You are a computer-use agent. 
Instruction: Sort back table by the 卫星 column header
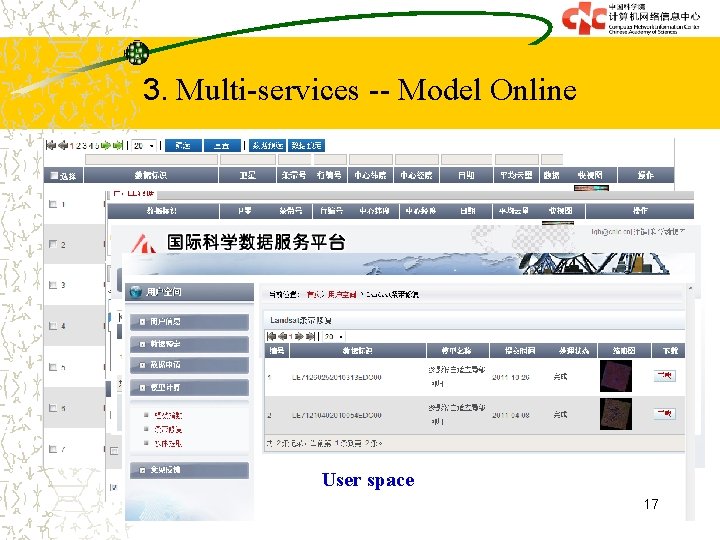[248, 175]
